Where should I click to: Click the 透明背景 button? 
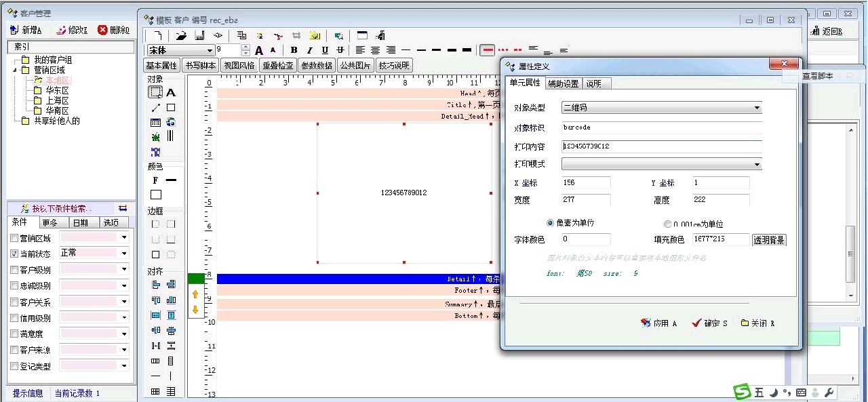pyautogui.click(x=769, y=239)
